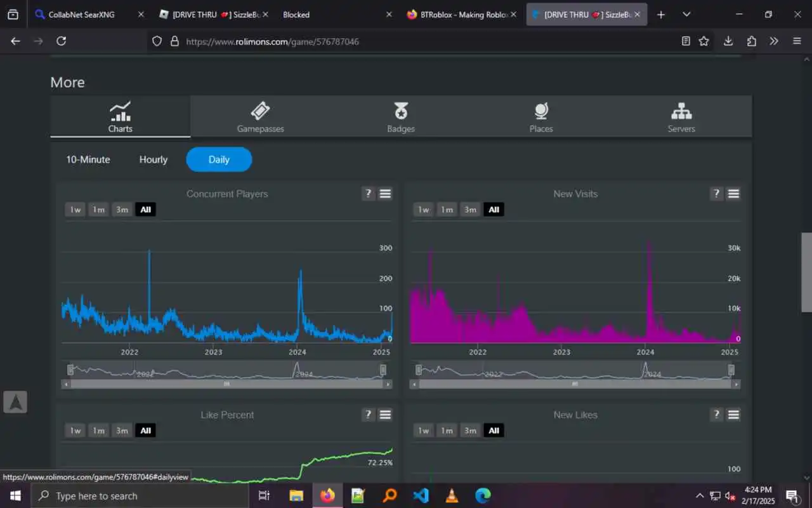Go back to previous page

(15, 41)
